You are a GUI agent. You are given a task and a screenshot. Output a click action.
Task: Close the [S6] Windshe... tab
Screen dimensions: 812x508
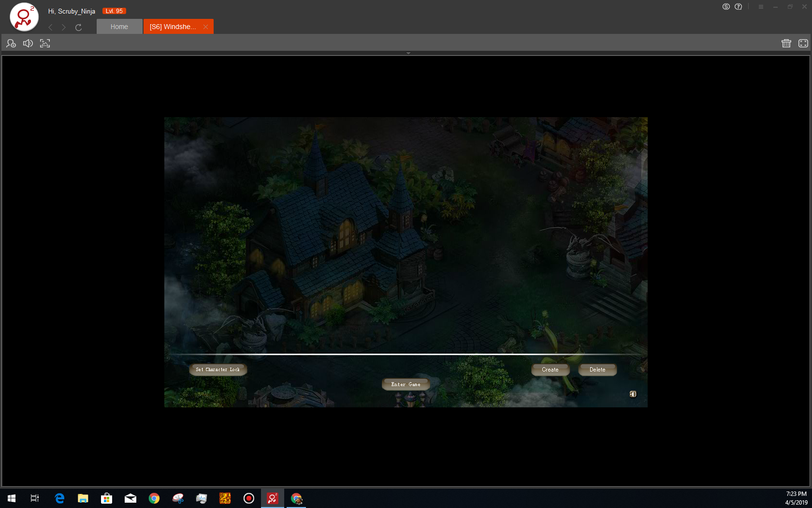coord(206,27)
